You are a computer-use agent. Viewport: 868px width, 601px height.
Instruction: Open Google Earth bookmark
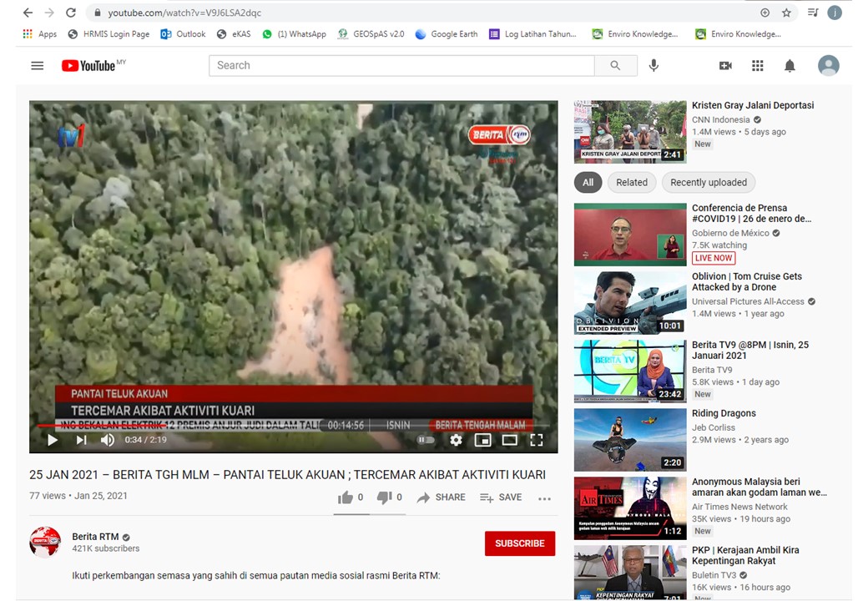(447, 33)
